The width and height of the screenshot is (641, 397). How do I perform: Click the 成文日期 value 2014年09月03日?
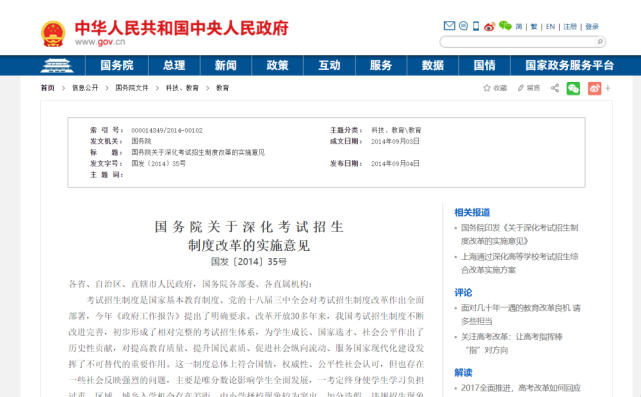pos(395,141)
